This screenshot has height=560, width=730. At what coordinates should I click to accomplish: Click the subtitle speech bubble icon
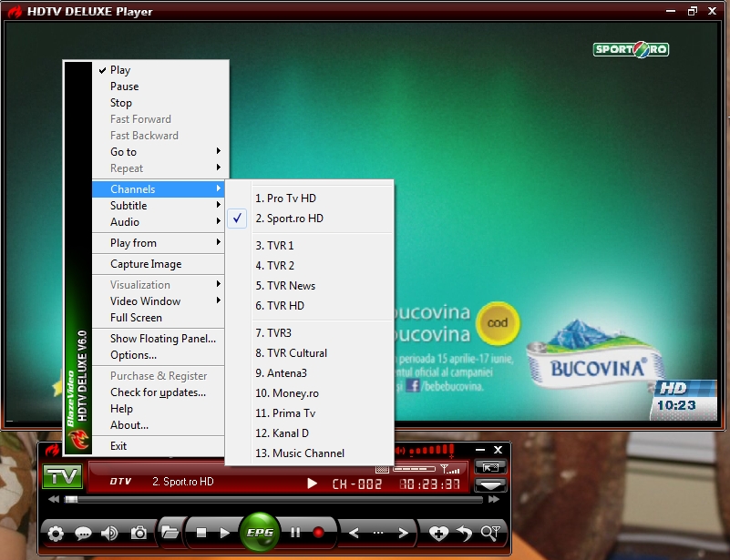pyautogui.click(x=83, y=534)
